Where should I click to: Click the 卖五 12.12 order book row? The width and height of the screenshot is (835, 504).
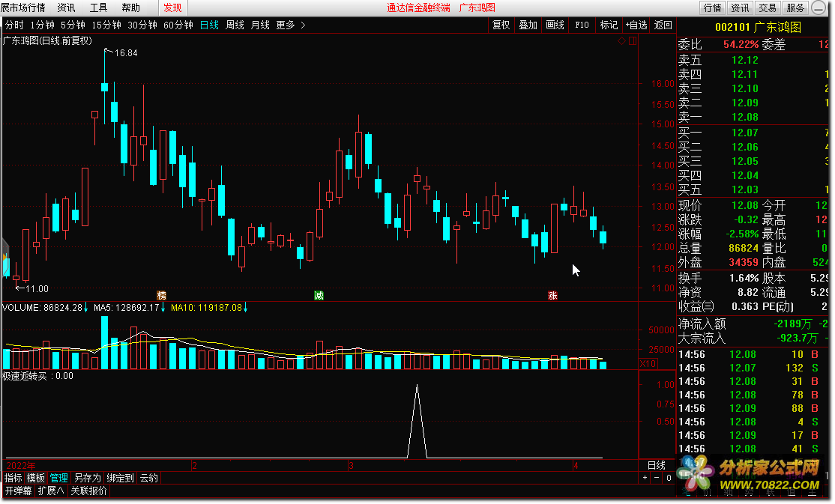[753, 60]
